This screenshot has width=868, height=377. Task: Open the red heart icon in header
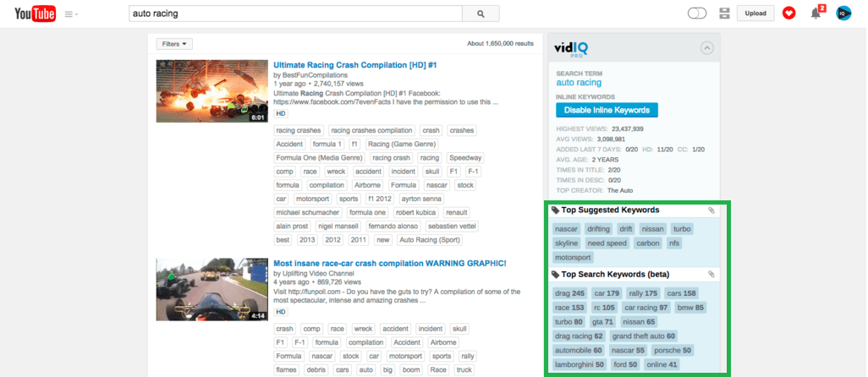click(x=788, y=14)
